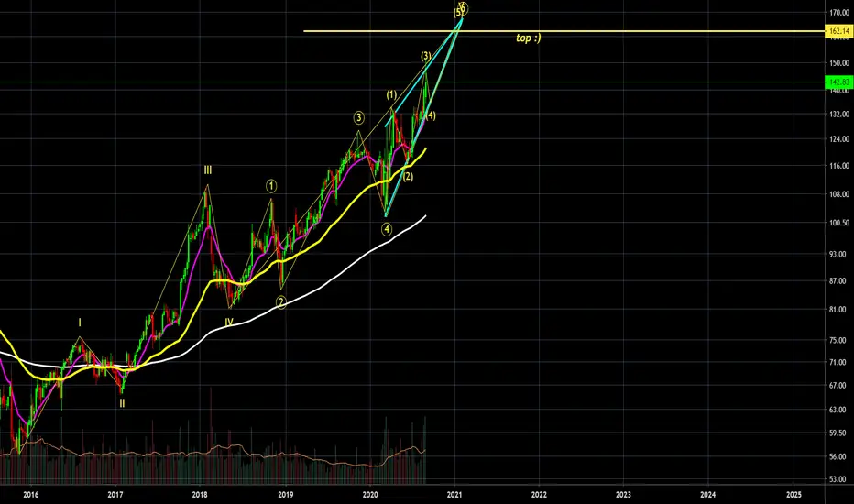Image resolution: width=854 pixels, height=504 pixels.
Task: Click the 'top :)' annotation text
Action: pyautogui.click(x=529, y=38)
